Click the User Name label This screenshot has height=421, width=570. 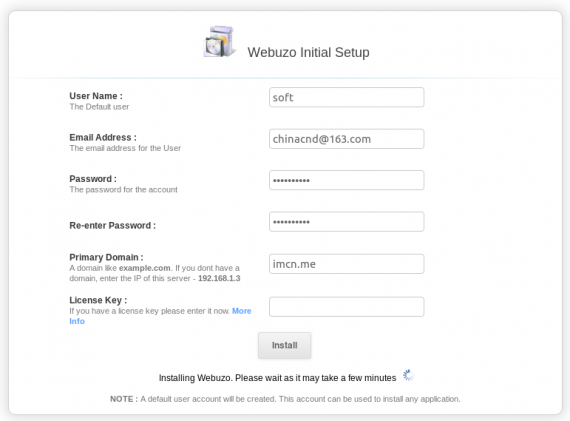click(x=96, y=96)
